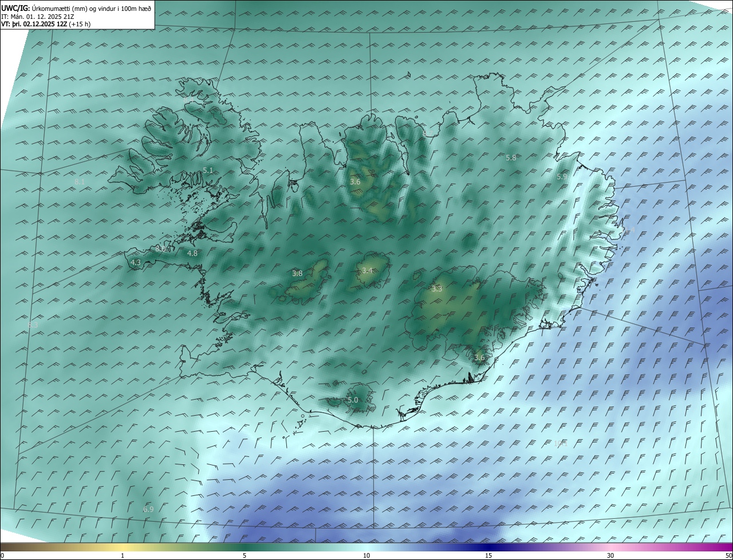This screenshot has height=560, width=733.
Task: Click the 'VT: Þri. 02.12.2025 12Z (+15 h)' line
Action: click(46, 24)
